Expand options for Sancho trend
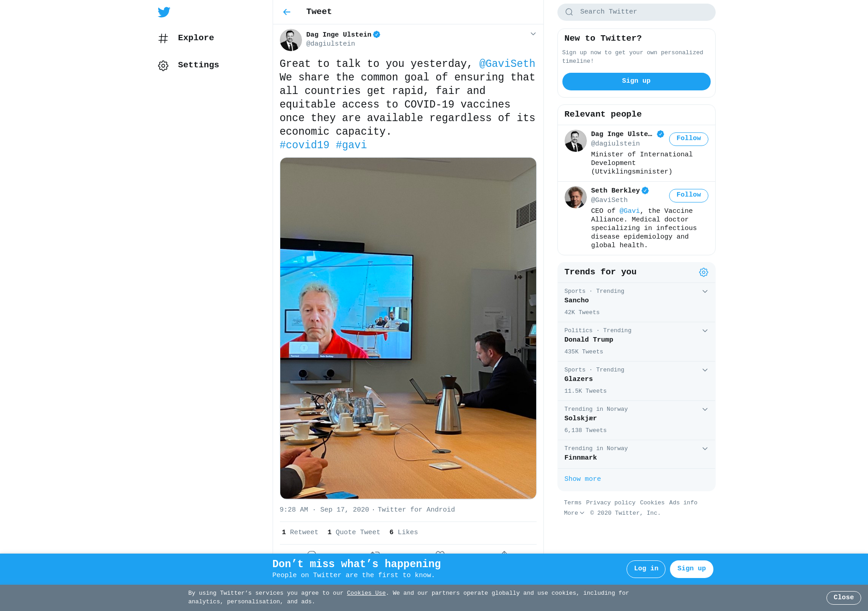Image resolution: width=868 pixels, height=611 pixels. point(705,291)
